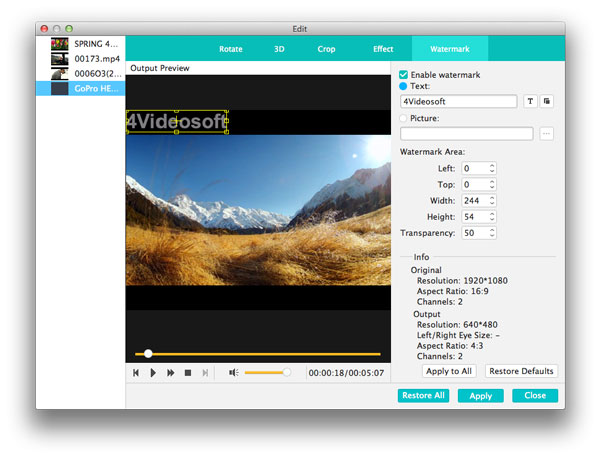The width and height of the screenshot is (600, 458).
Task: Stop the preview playback
Action: point(188,373)
